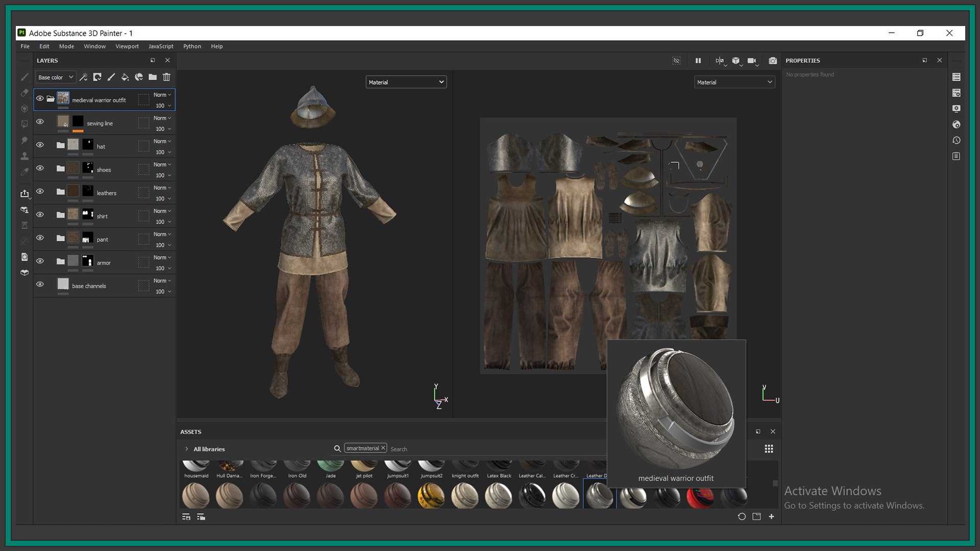This screenshot has height=551, width=980.
Task: Take a viewport screenshot with camera icon
Action: (773, 61)
